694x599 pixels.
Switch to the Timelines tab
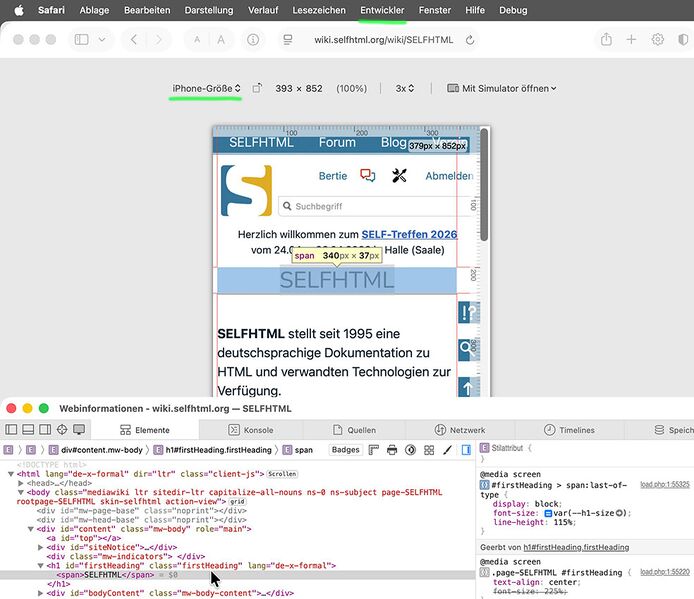tap(569, 430)
